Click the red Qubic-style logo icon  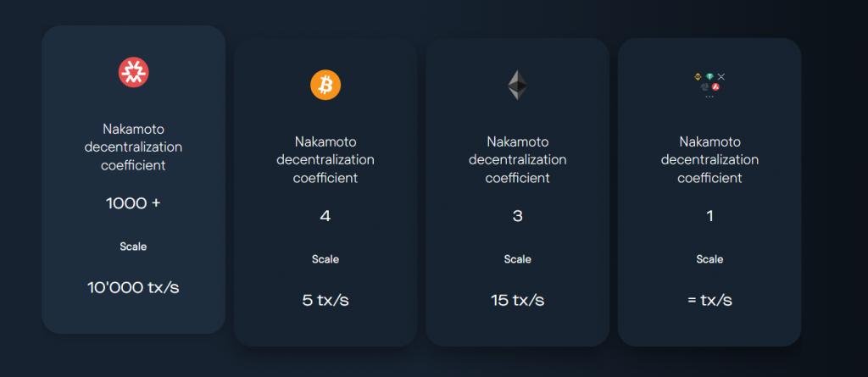pyautogui.click(x=133, y=73)
